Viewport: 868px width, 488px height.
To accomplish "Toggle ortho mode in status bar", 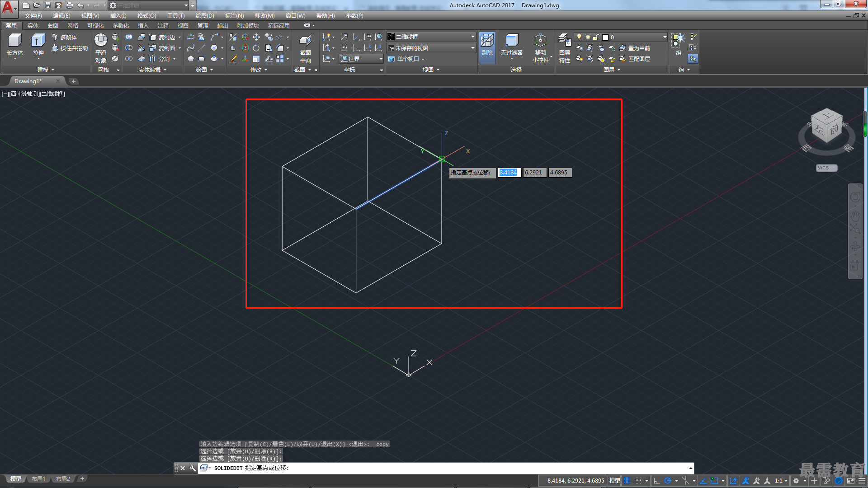I will click(657, 481).
